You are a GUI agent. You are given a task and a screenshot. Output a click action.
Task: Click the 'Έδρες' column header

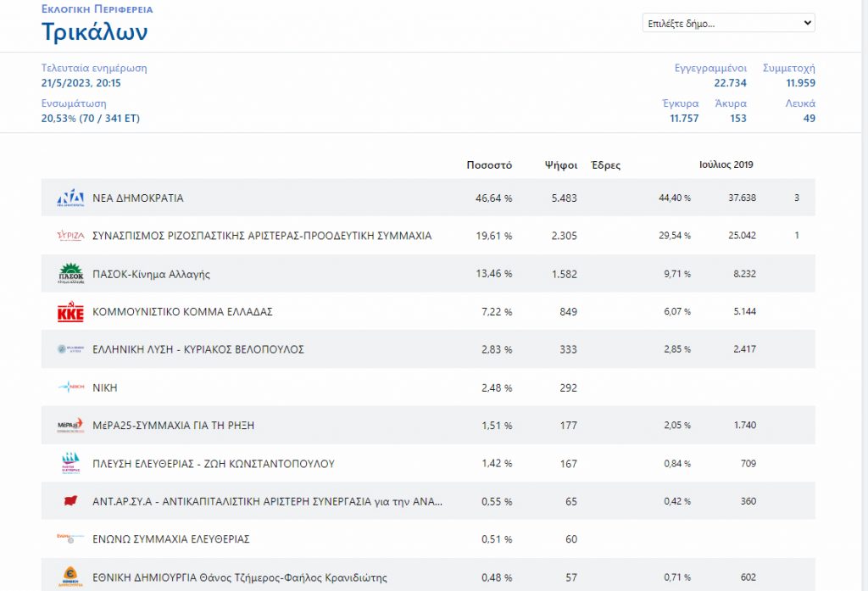(605, 165)
